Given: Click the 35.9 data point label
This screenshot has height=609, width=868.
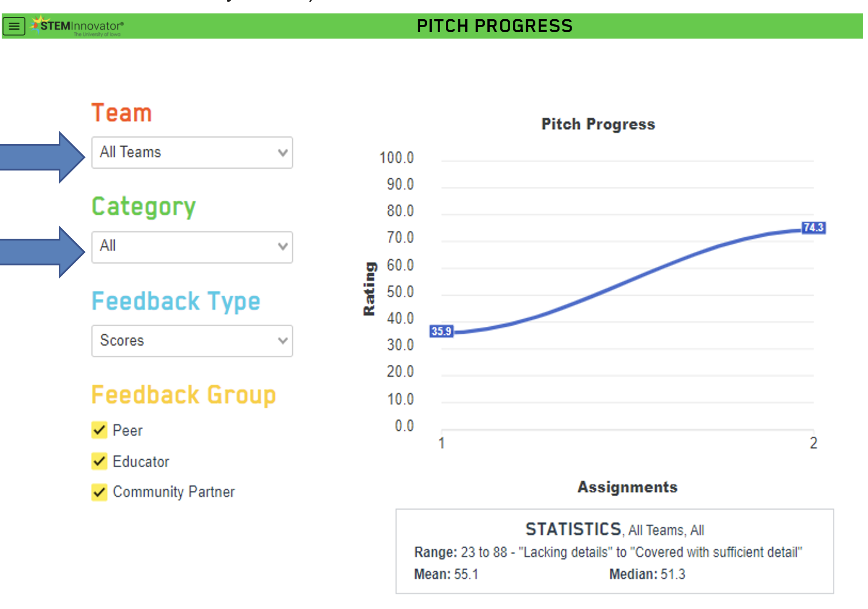Looking at the screenshot, I should [x=441, y=331].
